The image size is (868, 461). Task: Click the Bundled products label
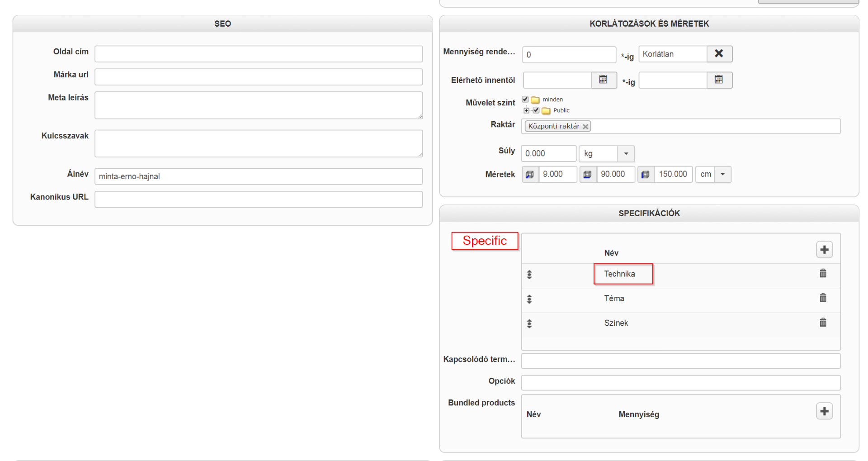(x=481, y=403)
